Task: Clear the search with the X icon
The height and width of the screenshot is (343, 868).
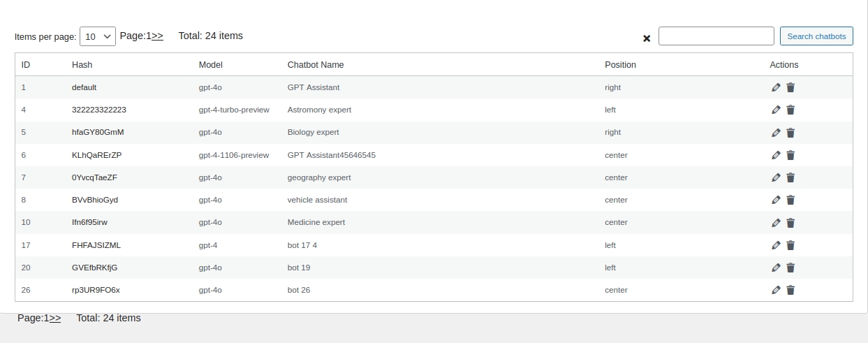Action: (647, 38)
